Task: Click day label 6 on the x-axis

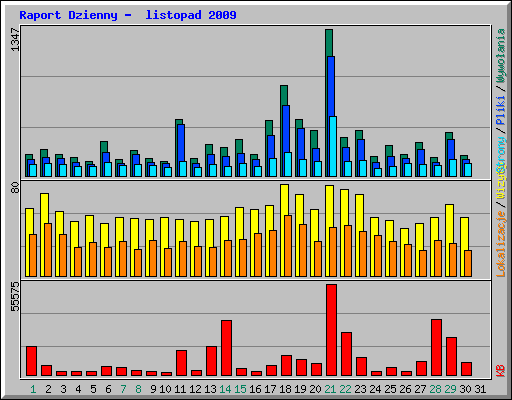Action: click(108, 389)
